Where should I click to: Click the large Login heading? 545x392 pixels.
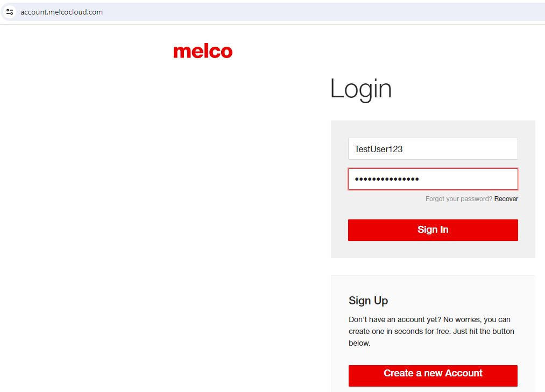click(360, 89)
